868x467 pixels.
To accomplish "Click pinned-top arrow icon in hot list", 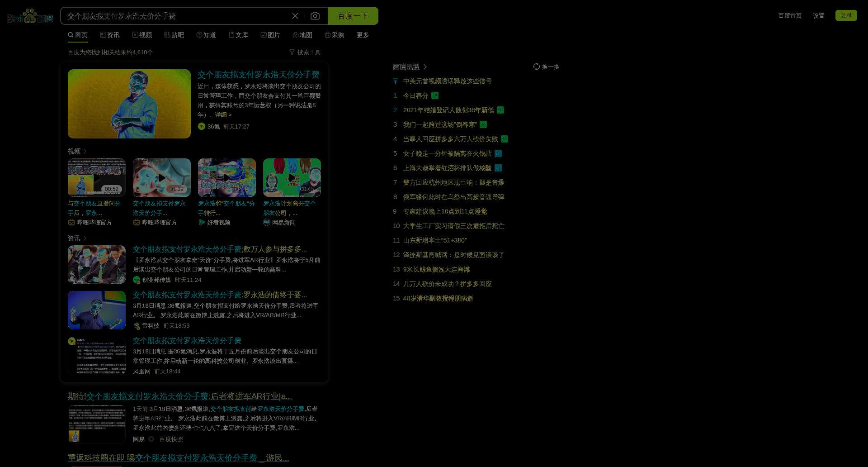I will point(396,81).
